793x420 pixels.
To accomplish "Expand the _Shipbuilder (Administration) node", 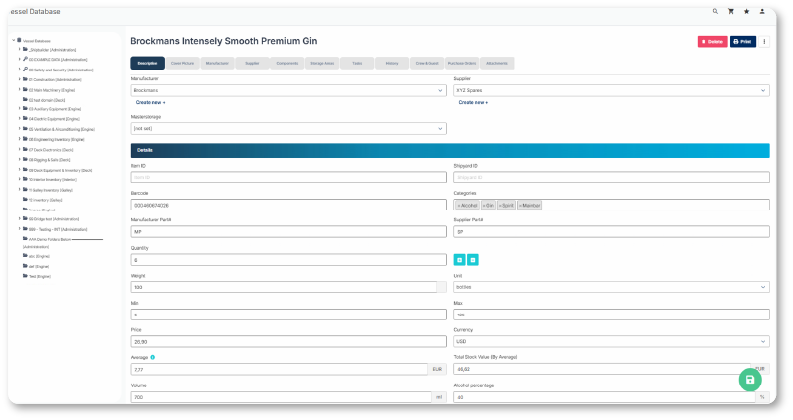I will click(20, 50).
